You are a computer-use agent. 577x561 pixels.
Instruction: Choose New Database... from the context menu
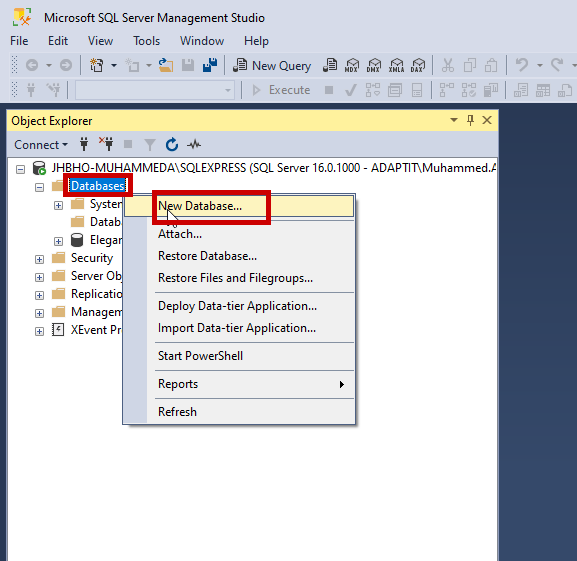[x=239, y=206]
